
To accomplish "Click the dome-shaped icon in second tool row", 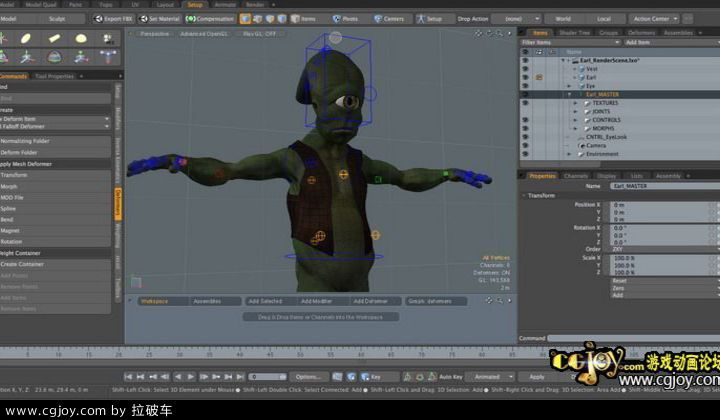I will click(x=54, y=57).
